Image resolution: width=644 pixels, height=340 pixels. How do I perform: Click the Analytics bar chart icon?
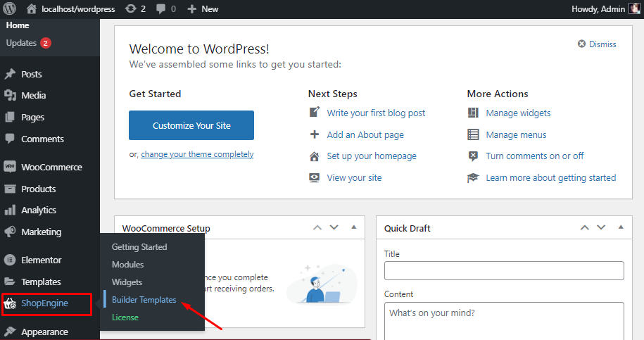click(x=10, y=210)
